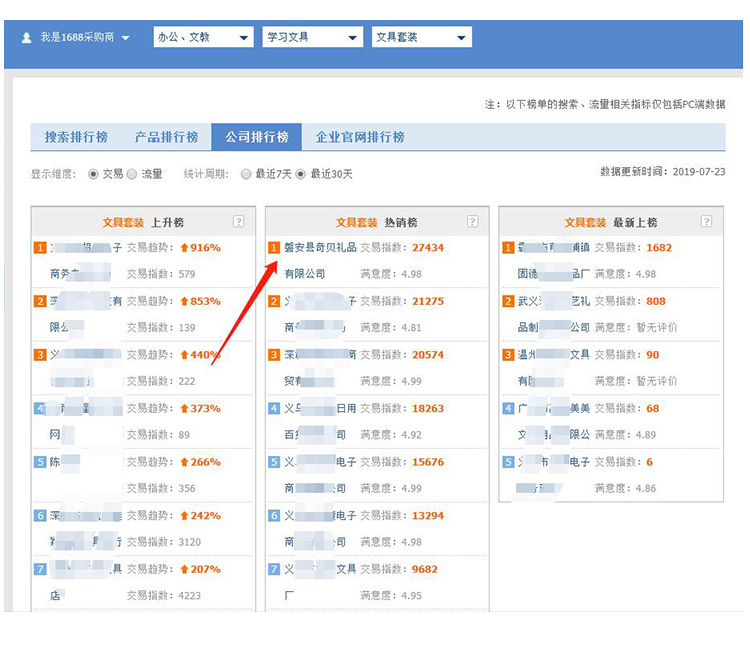Click rank 1 badge in 热销榜 list
Screen dimensions: 750x650
pos(274,247)
